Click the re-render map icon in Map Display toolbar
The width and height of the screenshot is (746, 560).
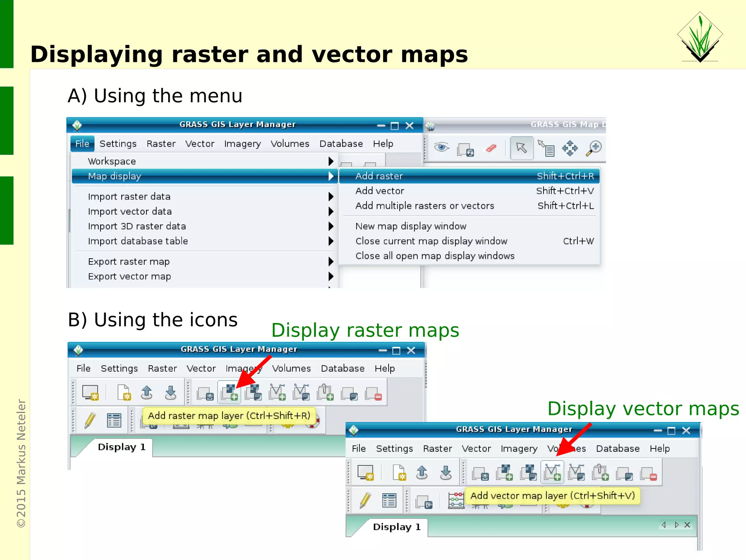466,149
